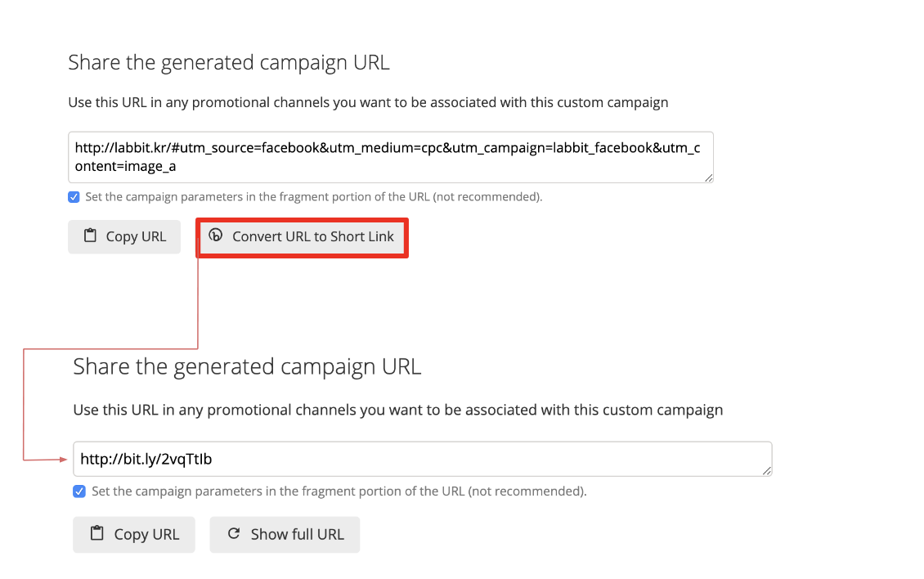
Task: Click the instruction text above the bit.ly field
Action: [397, 410]
